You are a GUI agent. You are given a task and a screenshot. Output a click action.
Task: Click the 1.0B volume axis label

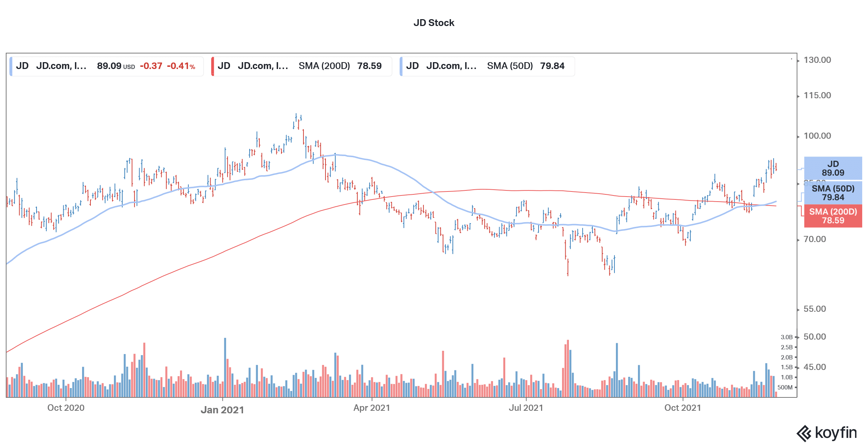coord(787,377)
